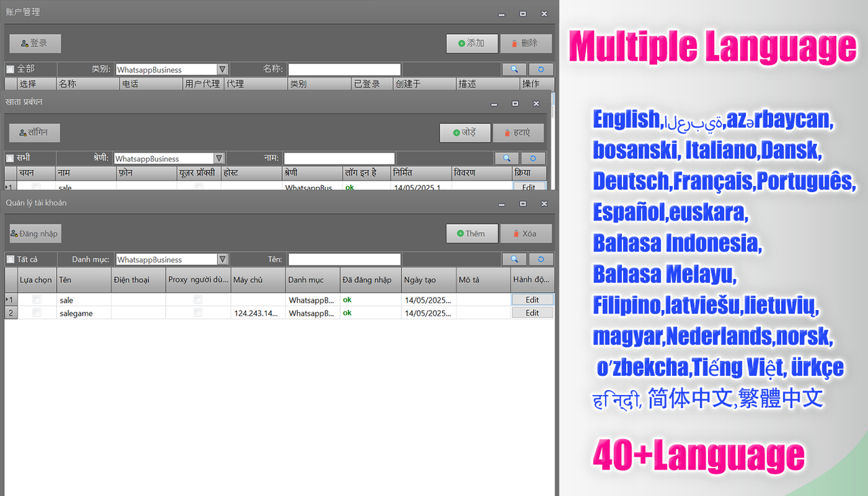Click the नाम name input field

point(339,158)
